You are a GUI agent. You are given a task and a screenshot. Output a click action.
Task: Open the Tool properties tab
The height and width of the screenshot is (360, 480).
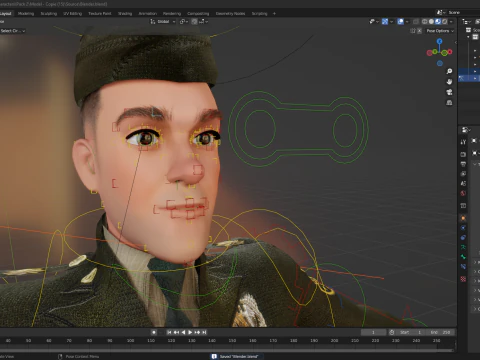[463, 142]
